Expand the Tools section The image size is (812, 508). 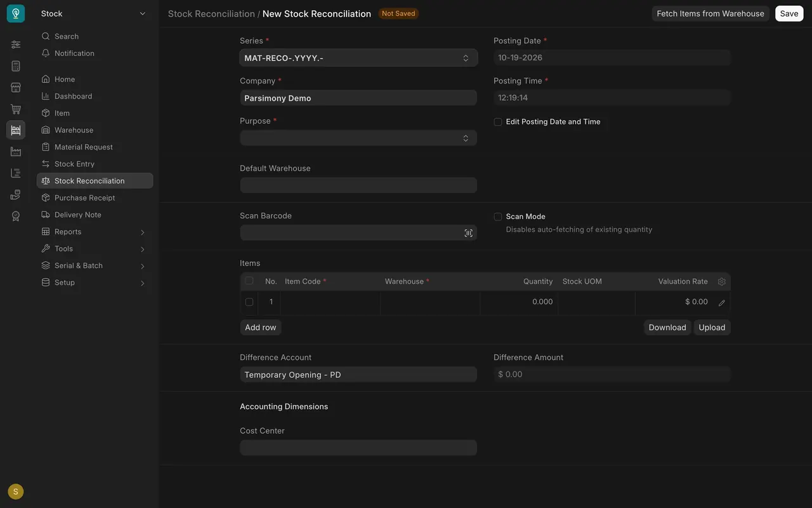click(x=95, y=249)
